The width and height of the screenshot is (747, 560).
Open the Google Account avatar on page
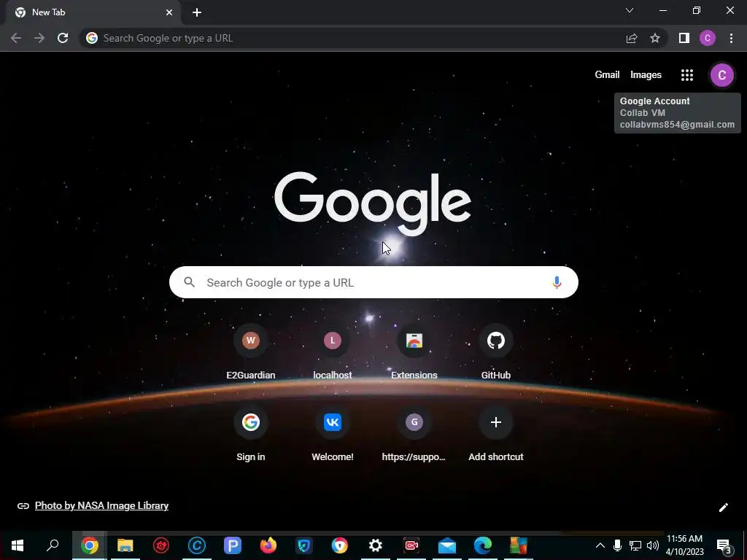721,75
